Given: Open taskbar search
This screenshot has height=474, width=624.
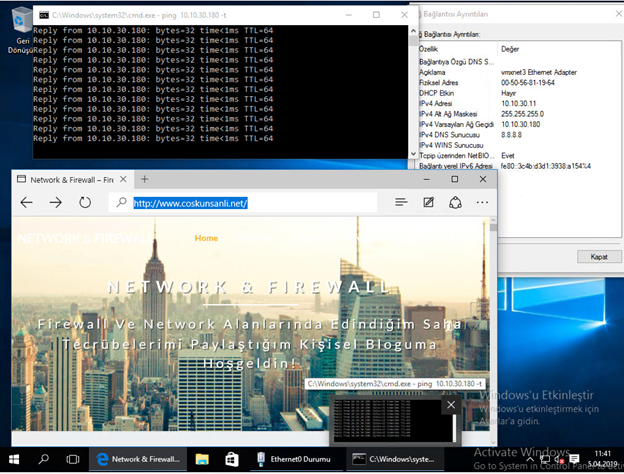Looking at the screenshot, I should [43, 460].
